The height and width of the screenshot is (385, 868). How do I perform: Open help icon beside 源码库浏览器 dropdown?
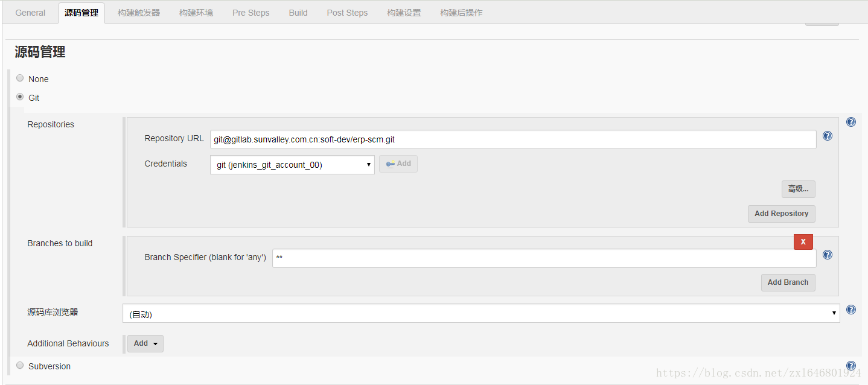point(851,310)
